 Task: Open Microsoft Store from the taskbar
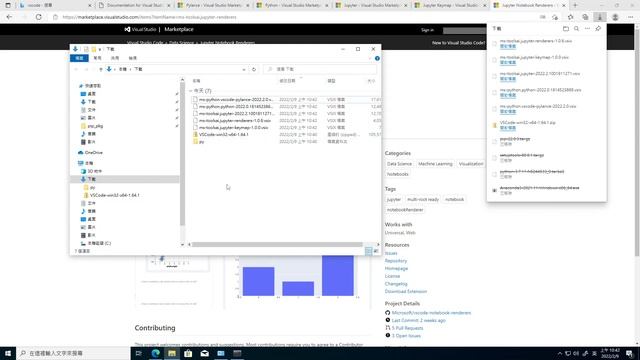point(188,353)
